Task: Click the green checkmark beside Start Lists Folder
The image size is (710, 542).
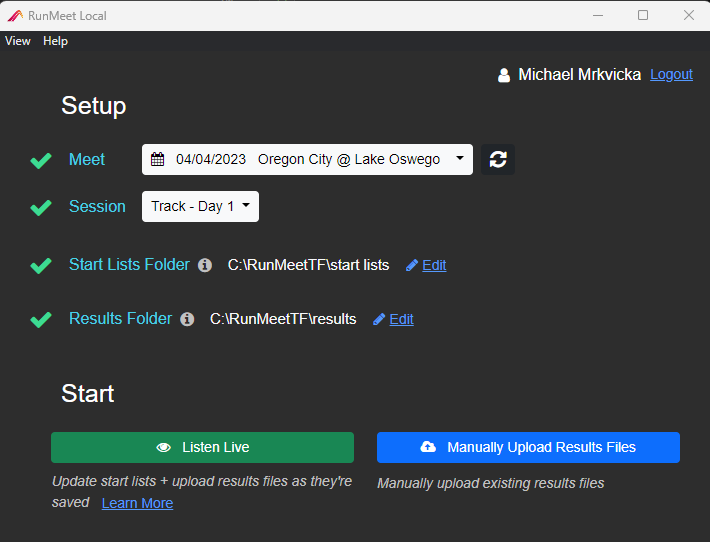Action: [41, 265]
